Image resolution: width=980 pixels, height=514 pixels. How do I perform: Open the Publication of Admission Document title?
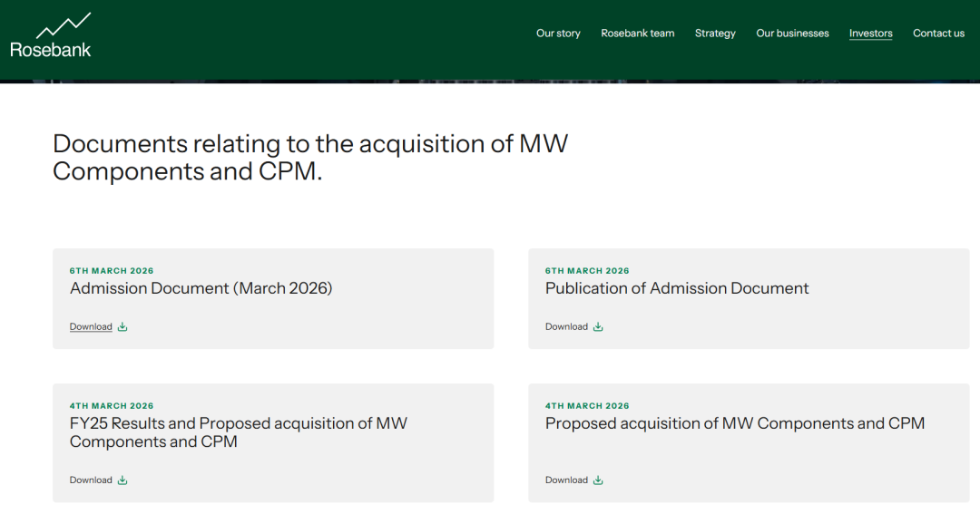pos(677,288)
